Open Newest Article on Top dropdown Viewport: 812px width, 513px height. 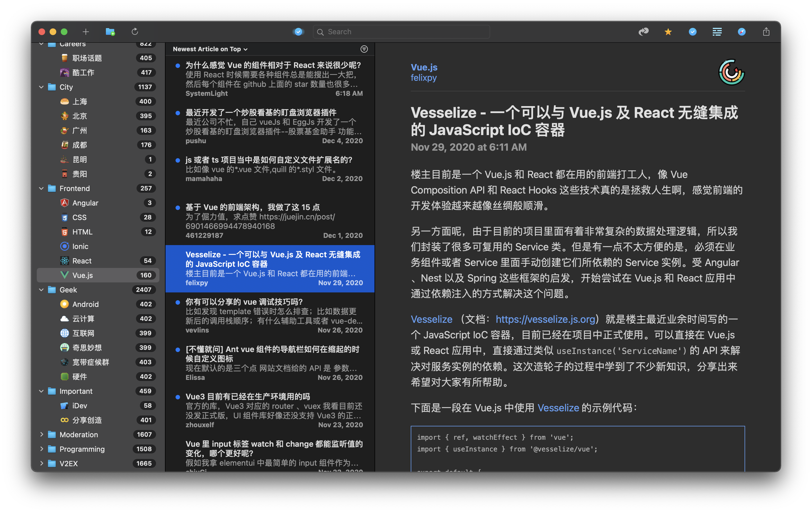pos(210,49)
